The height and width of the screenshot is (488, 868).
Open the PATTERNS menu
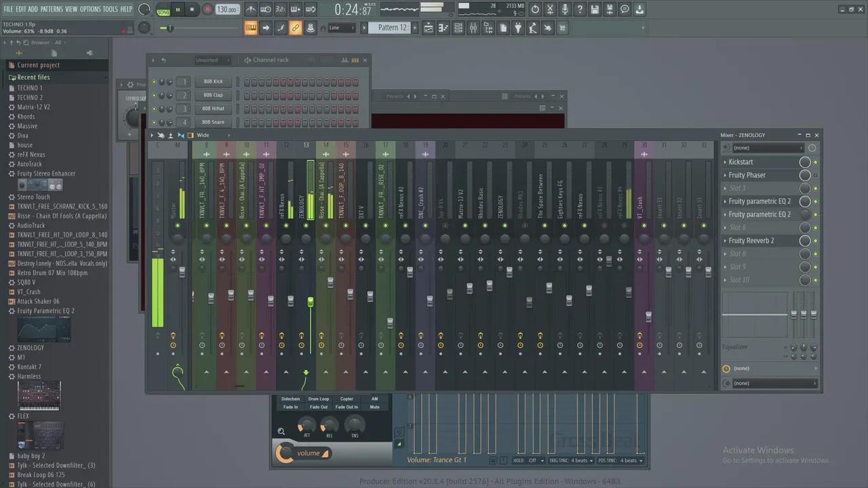click(52, 9)
